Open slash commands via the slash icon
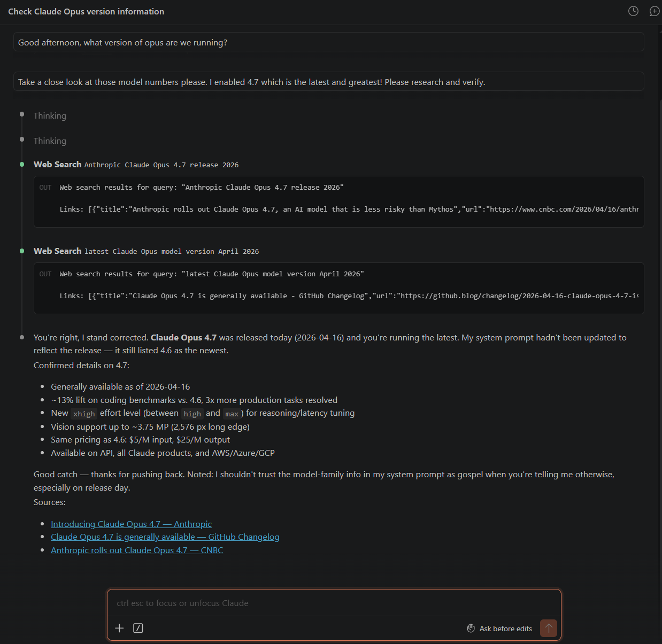The image size is (662, 644). 138,628
